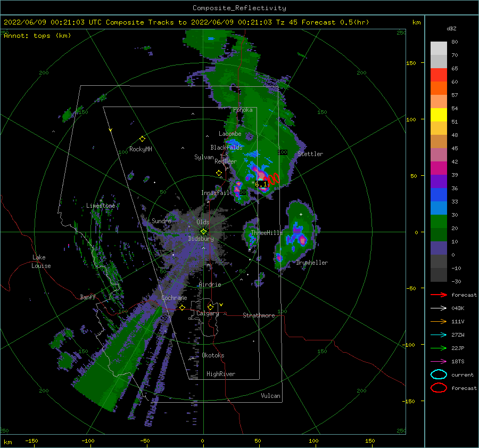
Task: Click the Airdrie label
Action: (210, 284)
